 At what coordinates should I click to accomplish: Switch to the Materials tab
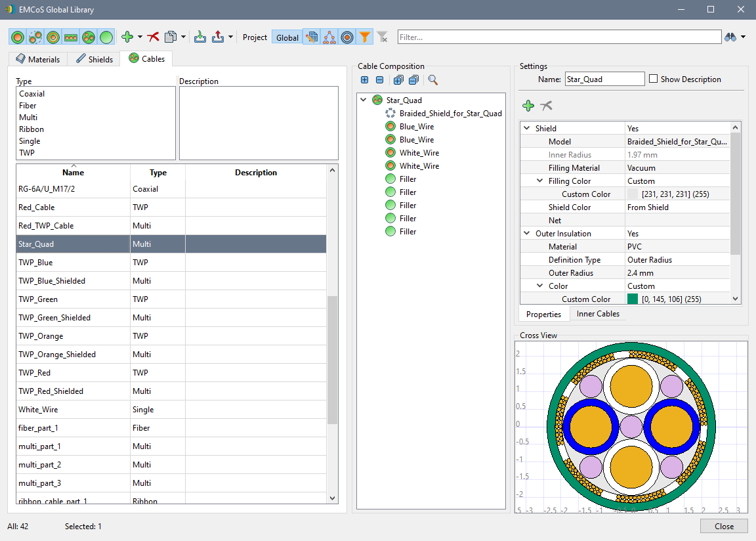pos(38,59)
